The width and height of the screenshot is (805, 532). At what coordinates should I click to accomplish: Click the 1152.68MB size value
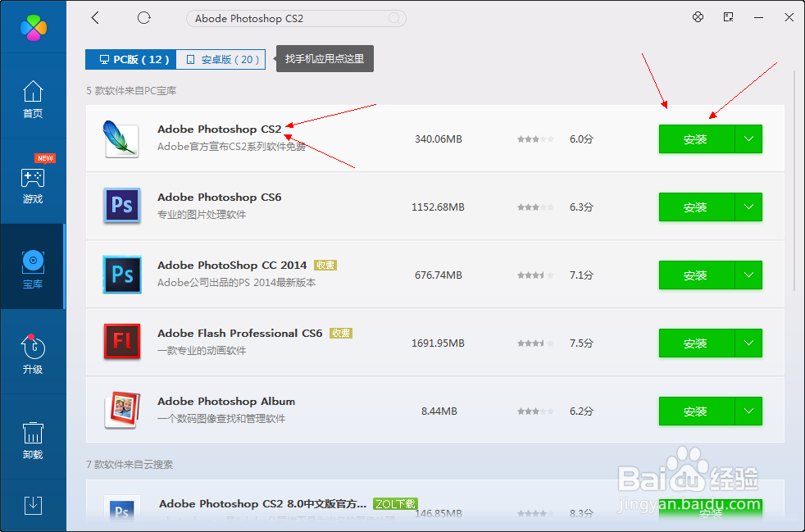[438, 207]
